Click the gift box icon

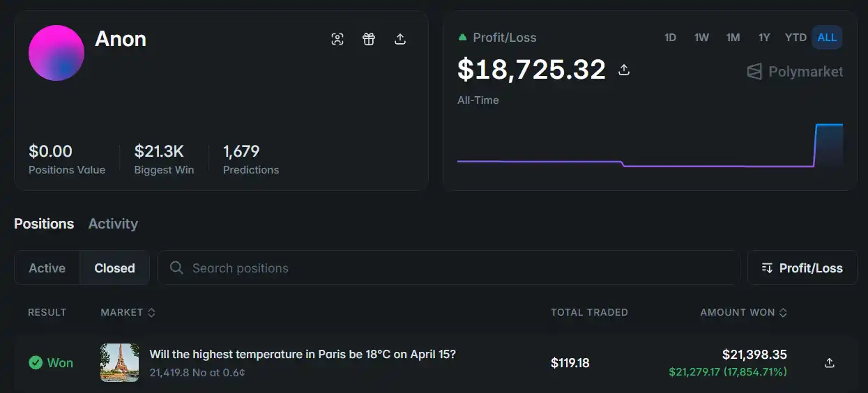coord(369,39)
